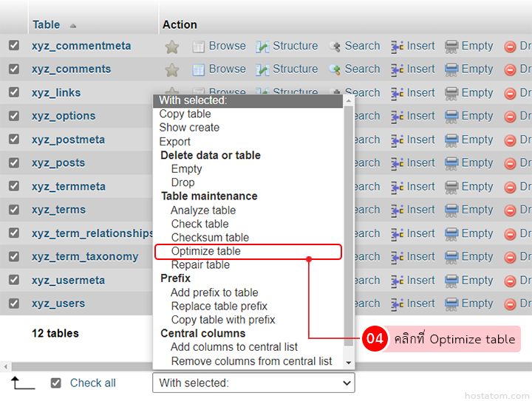Click the Structure icon for xyz_commentmeta
The image size is (532, 401).
(x=262, y=47)
